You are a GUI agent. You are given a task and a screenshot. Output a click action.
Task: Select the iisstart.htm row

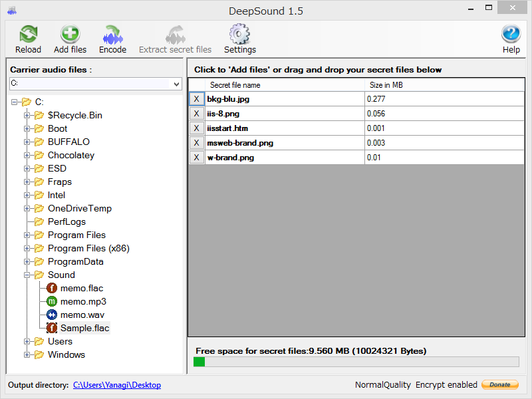[x=279, y=128]
